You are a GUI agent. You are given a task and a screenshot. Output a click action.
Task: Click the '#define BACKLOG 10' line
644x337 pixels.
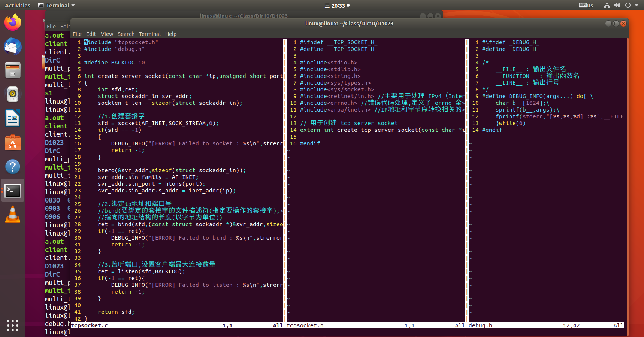114,63
